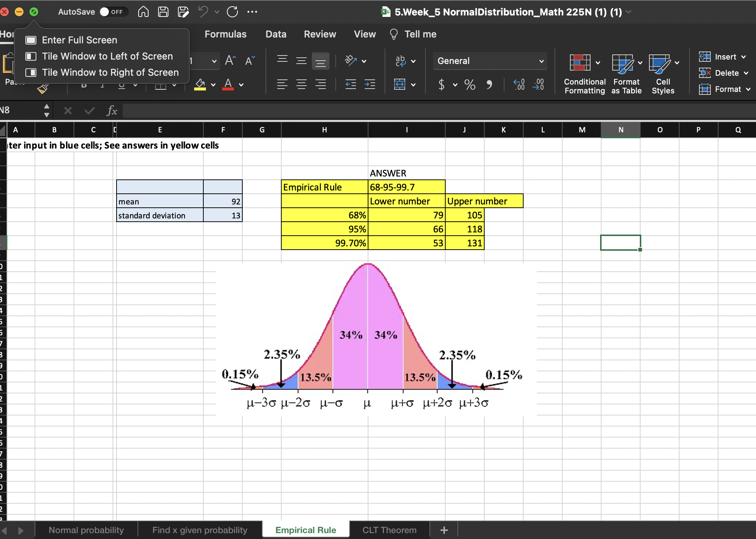The width and height of the screenshot is (756, 539).
Task: Click the Percent Style icon
Action: [470, 85]
